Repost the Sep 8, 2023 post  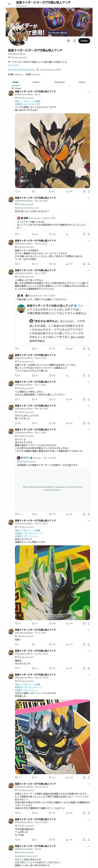[x=34, y=264]
